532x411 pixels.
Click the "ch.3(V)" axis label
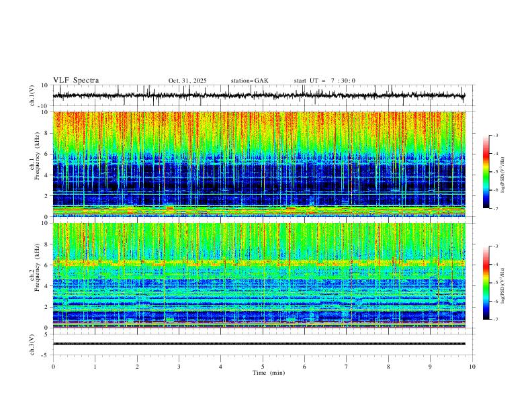click(32, 345)
